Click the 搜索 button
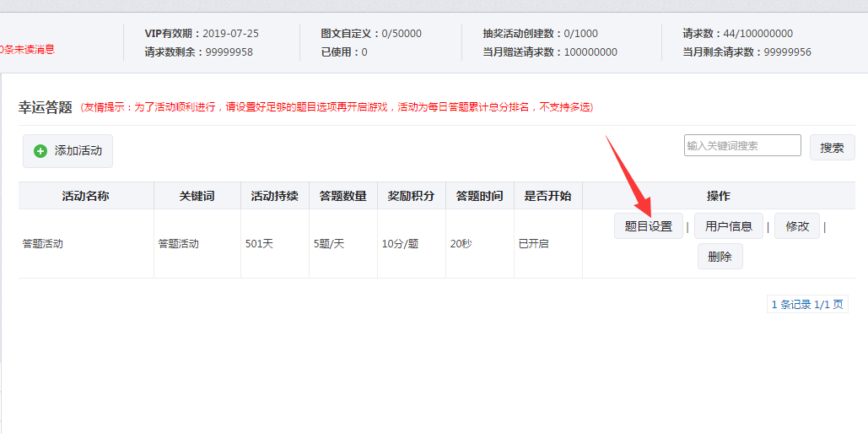 click(x=833, y=148)
